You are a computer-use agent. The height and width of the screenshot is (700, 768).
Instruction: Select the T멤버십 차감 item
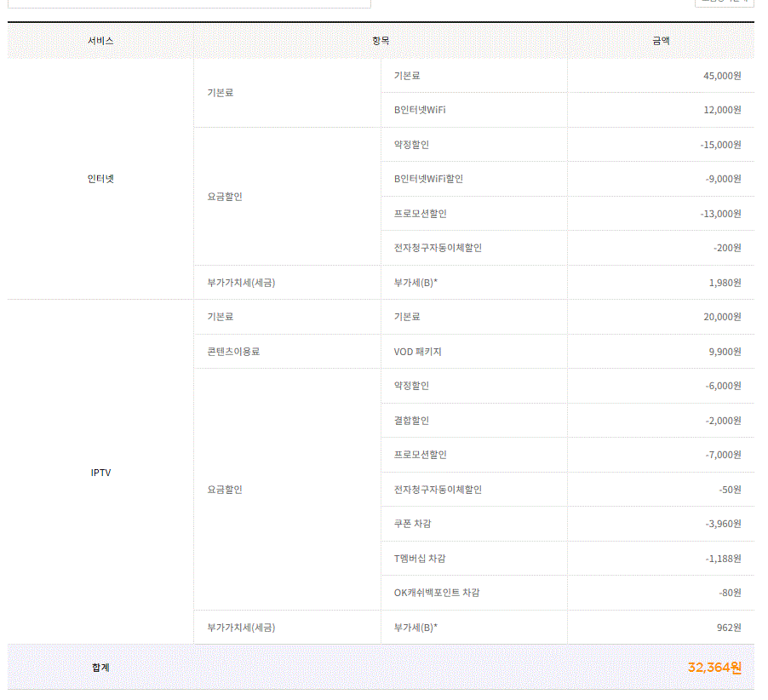(419, 559)
